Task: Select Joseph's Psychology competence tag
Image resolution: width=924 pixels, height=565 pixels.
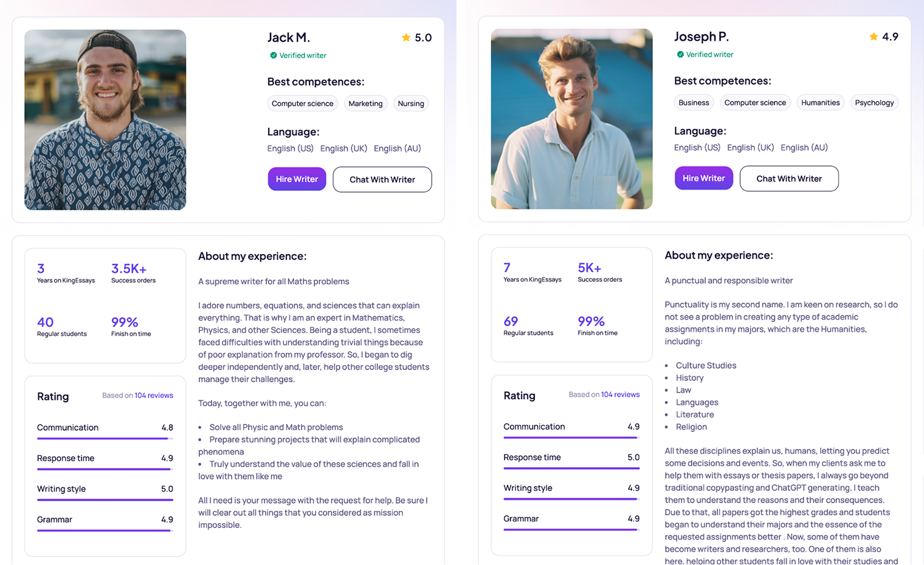Action: coord(874,103)
